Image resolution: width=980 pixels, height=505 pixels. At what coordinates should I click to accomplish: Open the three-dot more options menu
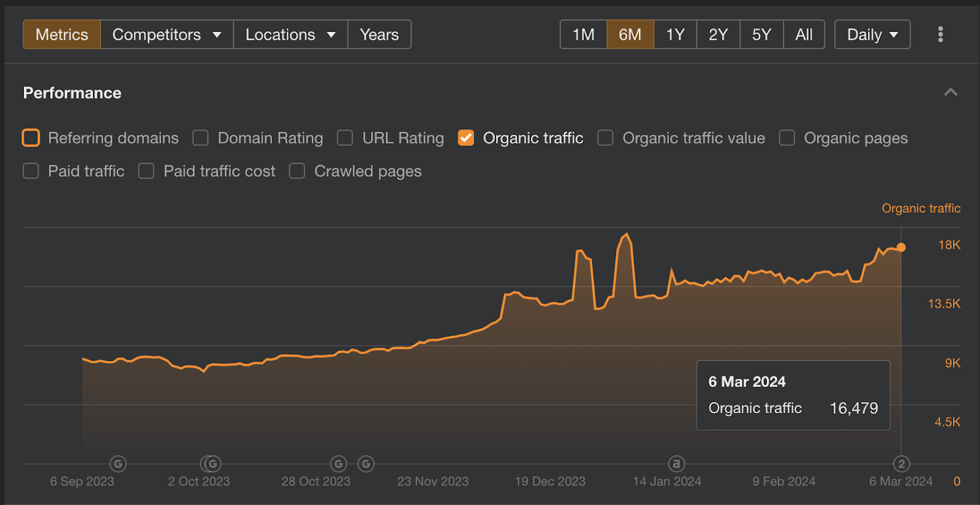tap(940, 34)
